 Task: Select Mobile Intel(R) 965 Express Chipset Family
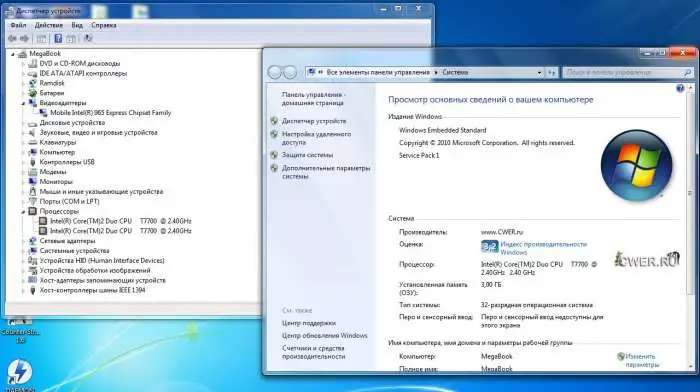[110, 113]
